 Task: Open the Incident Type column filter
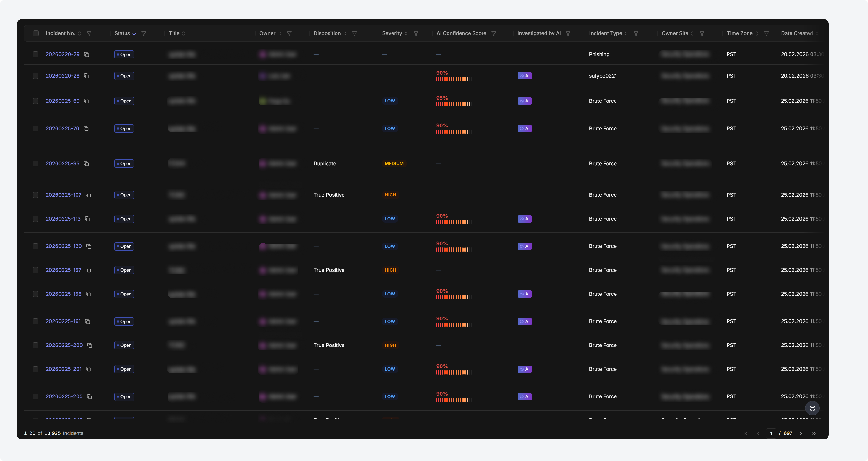(x=636, y=33)
